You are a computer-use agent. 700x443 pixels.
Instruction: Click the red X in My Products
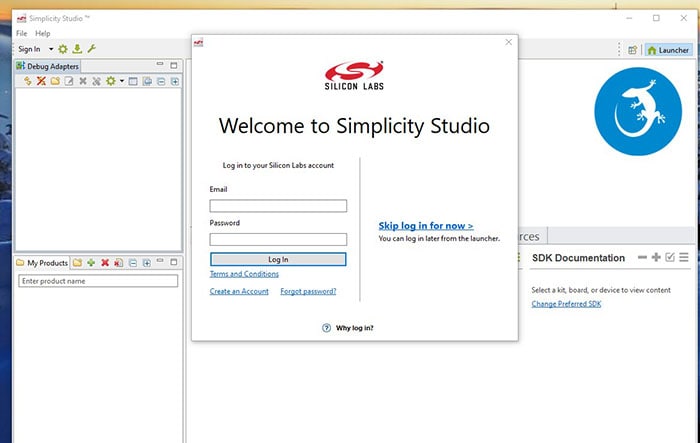(x=105, y=263)
